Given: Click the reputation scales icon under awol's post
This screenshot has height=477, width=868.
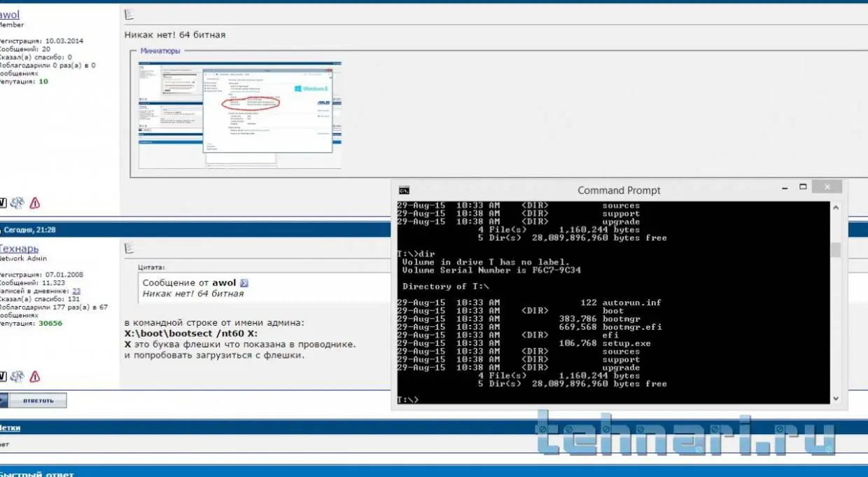Looking at the screenshot, I should tap(17, 202).
